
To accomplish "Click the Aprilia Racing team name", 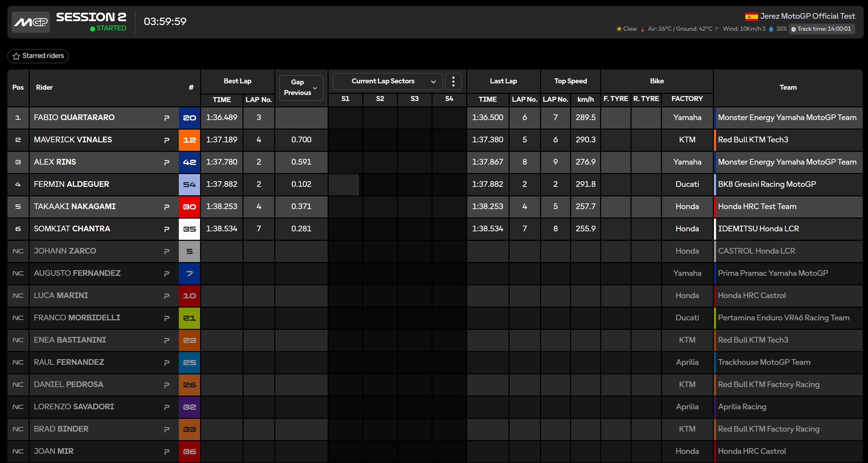I will tap(742, 407).
